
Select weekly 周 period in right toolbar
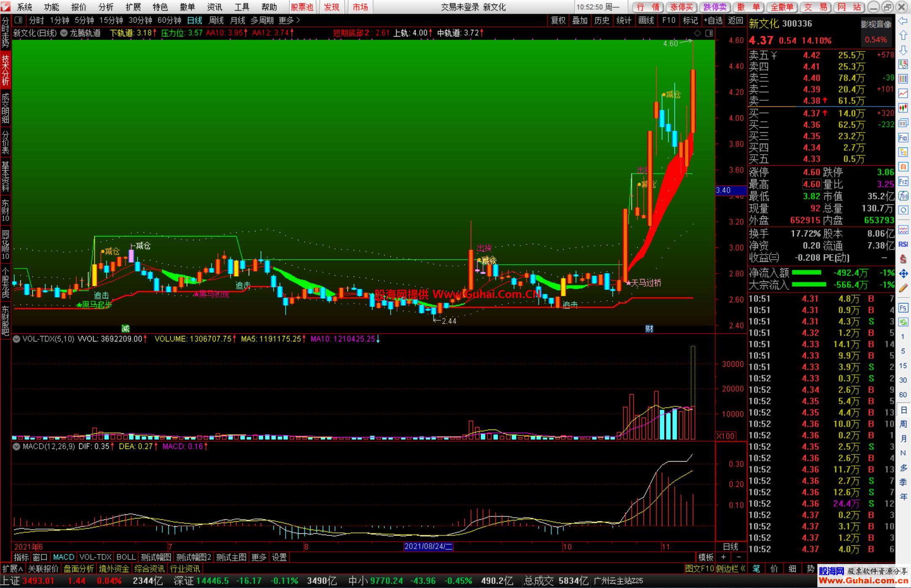tap(903, 424)
